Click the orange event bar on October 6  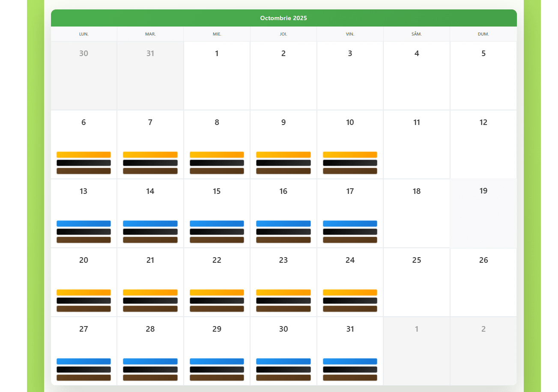(84, 154)
